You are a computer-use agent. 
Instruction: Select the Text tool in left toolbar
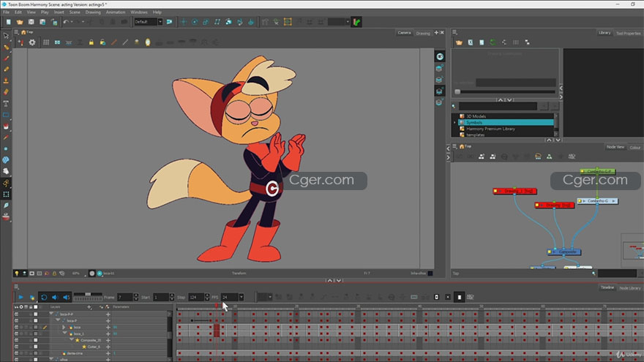click(x=6, y=104)
